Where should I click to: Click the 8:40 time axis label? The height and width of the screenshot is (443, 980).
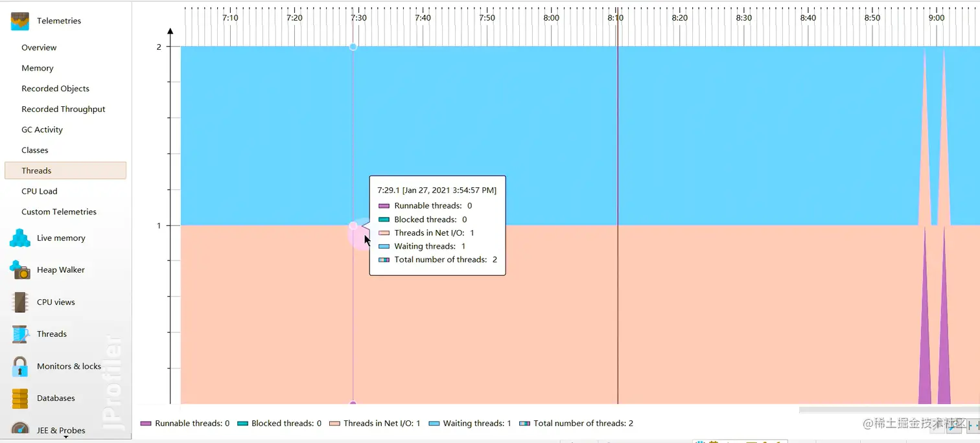point(808,18)
